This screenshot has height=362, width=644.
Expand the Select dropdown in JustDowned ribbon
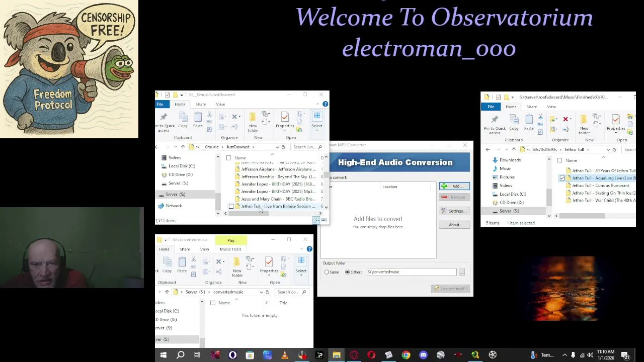[317, 130]
